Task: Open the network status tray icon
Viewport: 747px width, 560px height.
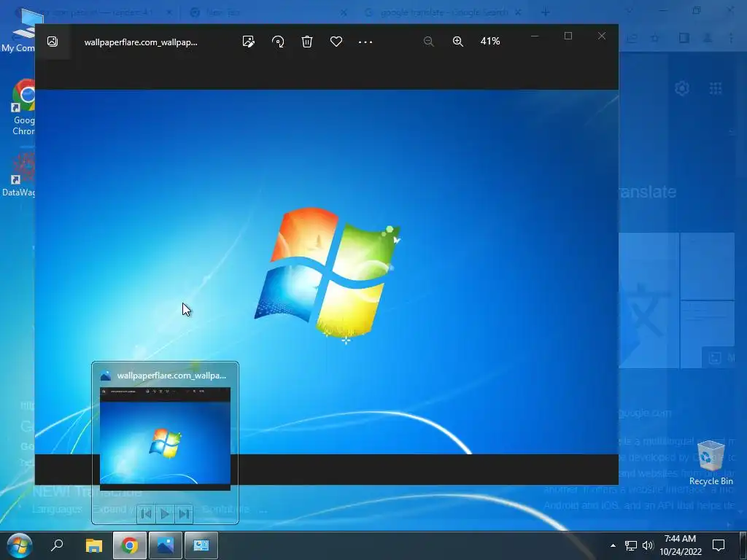Action: point(631,545)
